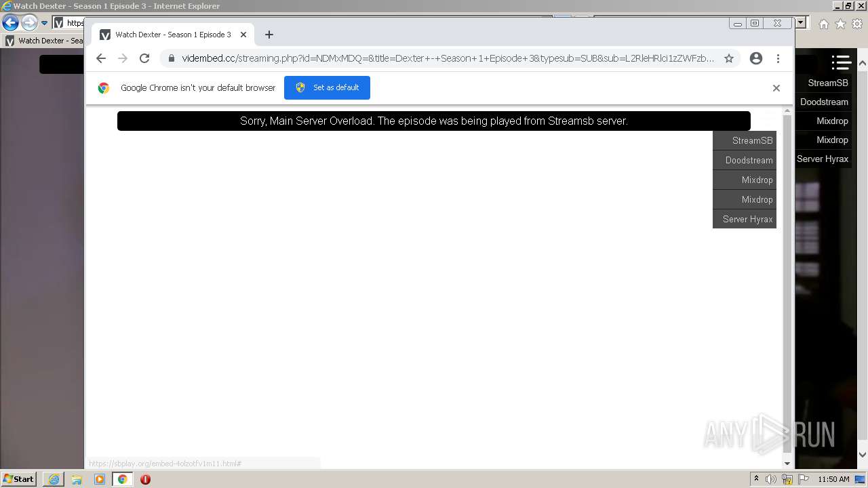Open Internet Explorer tools gear
Image resolution: width=868 pixels, height=488 pixels.
tap(856, 24)
